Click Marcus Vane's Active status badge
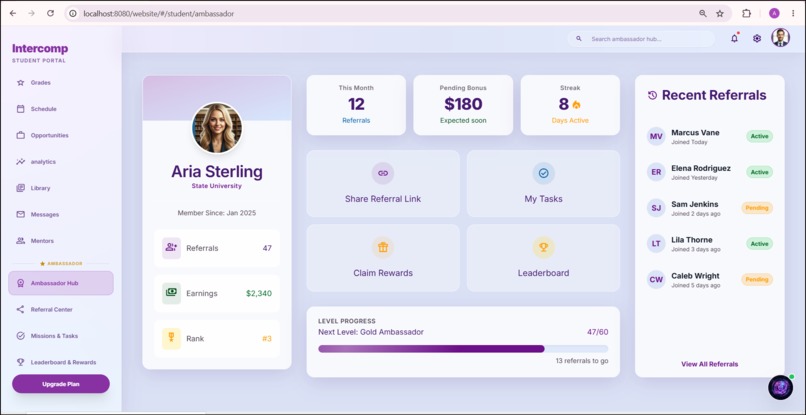This screenshot has width=806, height=415. click(x=759, y=136)
